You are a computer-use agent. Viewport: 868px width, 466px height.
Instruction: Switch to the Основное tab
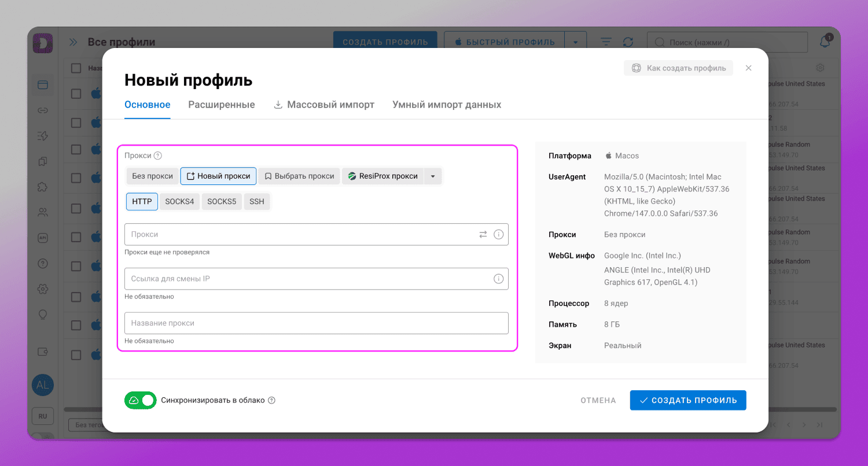pyautogui.click(x=148, y=105)
